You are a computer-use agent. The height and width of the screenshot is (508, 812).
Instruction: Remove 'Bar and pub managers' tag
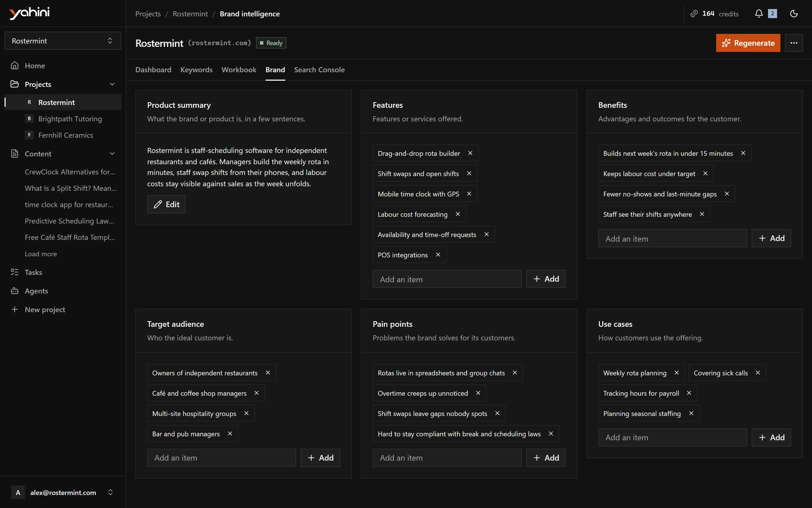[x=230, y=434]
